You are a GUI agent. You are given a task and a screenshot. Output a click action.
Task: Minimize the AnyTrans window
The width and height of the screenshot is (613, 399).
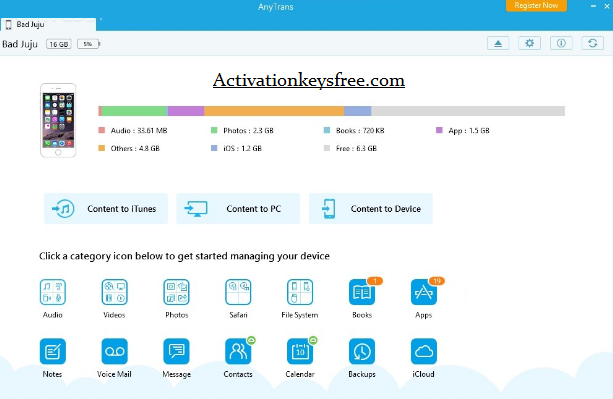tap(593, 6)
